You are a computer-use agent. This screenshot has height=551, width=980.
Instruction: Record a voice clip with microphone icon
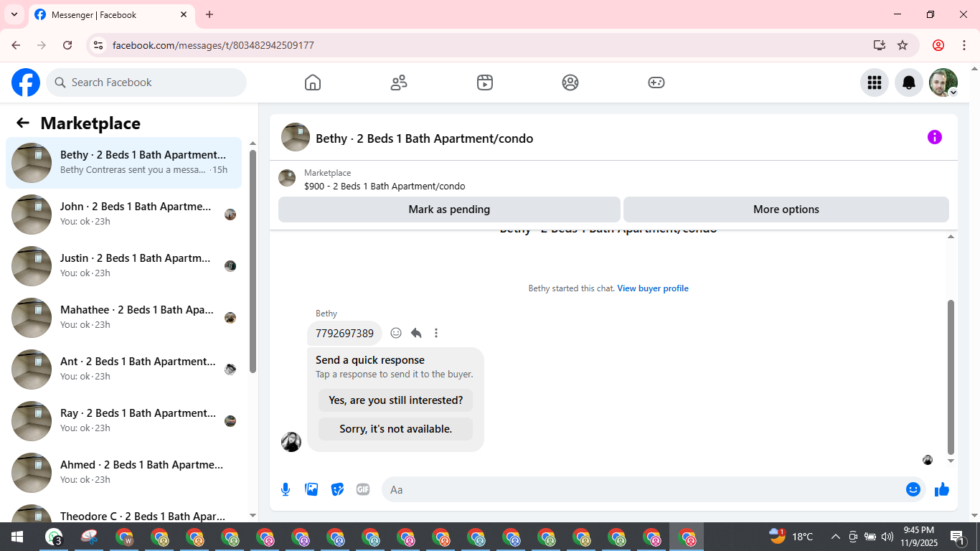click(286, 489)
